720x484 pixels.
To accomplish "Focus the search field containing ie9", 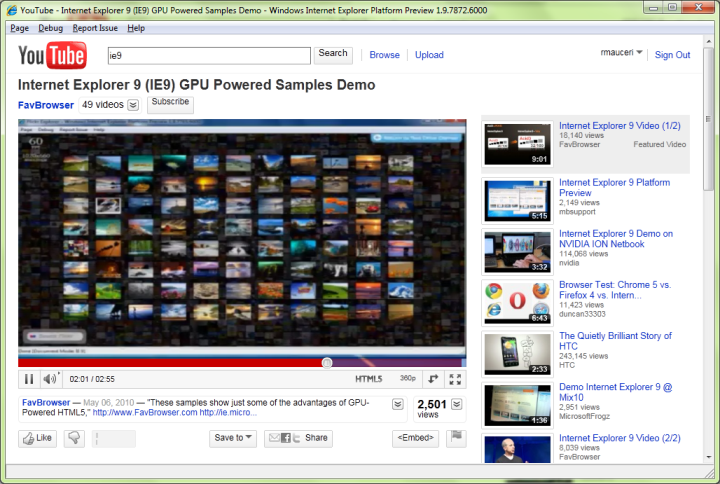I will [209, 56].
